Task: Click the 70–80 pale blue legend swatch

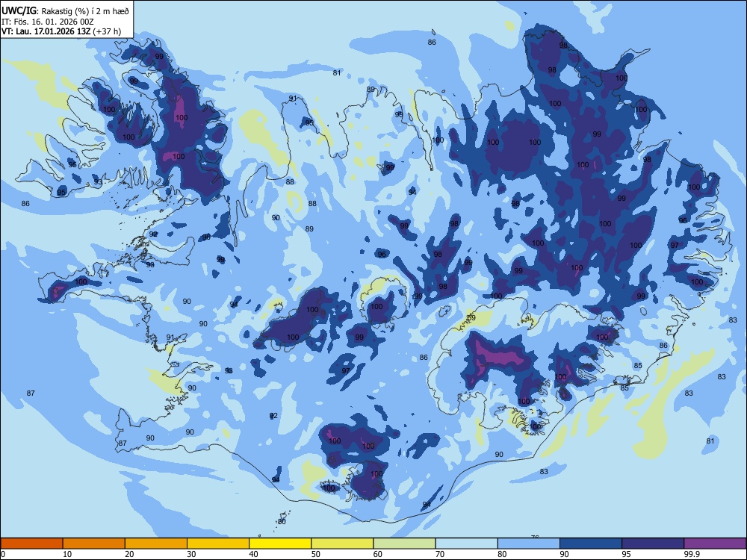Action: [x=467, y=544]
